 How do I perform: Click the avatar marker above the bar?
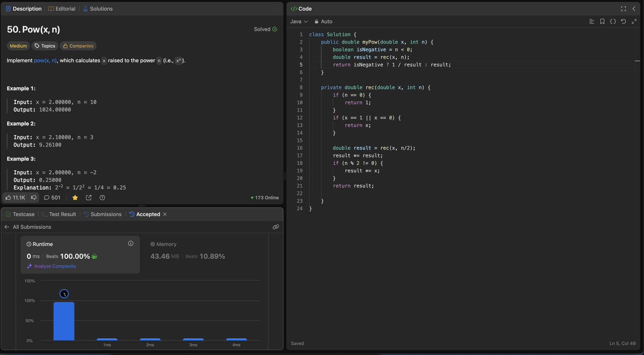pyautogui.click(x=64, y=294)
